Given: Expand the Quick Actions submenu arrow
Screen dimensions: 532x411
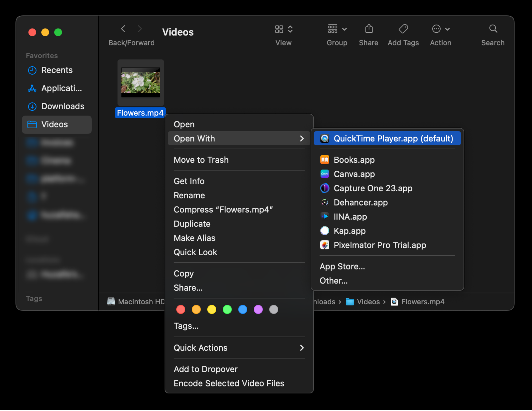Looking at the screenshot, I should click(x=302, y=348).
